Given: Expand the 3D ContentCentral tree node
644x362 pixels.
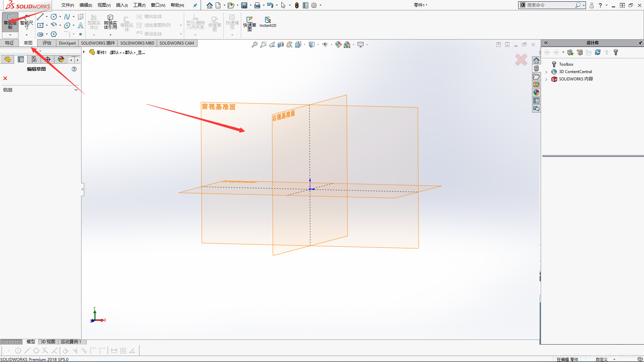Looking at the screenshot, I should (x=546, y=72).
